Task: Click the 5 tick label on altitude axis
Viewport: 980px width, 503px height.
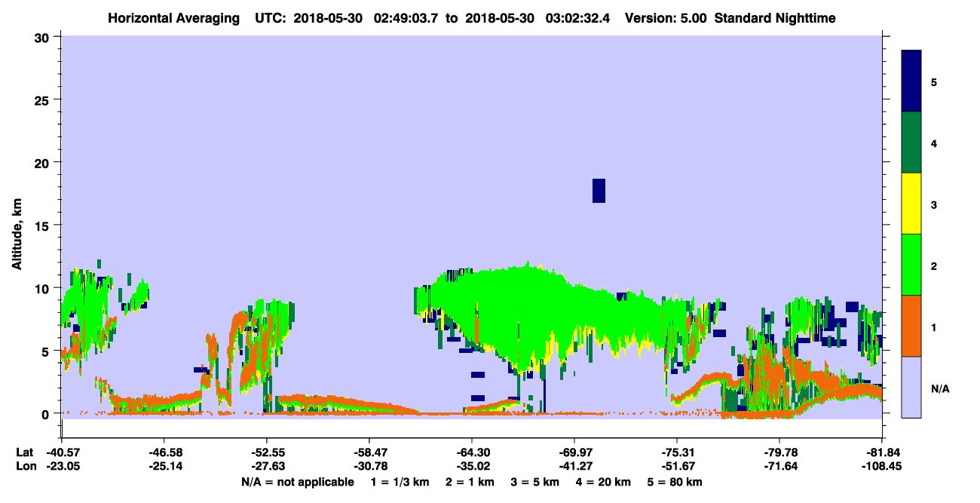Action: pyautogui.click(x=47, y=351)
